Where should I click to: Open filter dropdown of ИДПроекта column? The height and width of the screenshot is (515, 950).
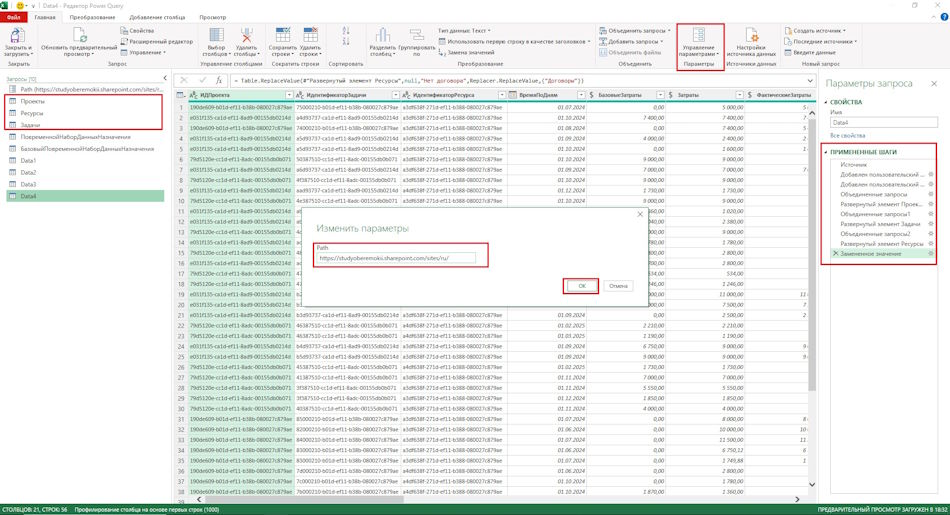[289, 95]
